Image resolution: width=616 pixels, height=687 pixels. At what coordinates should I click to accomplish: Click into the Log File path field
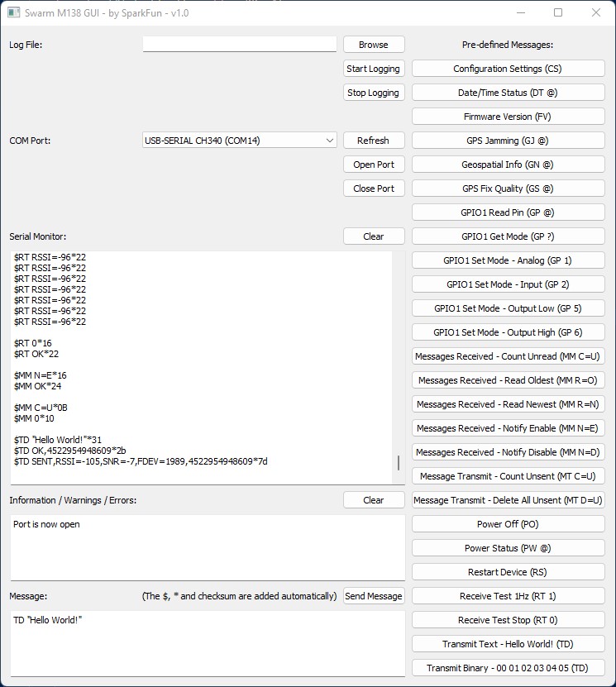[240, 45]
